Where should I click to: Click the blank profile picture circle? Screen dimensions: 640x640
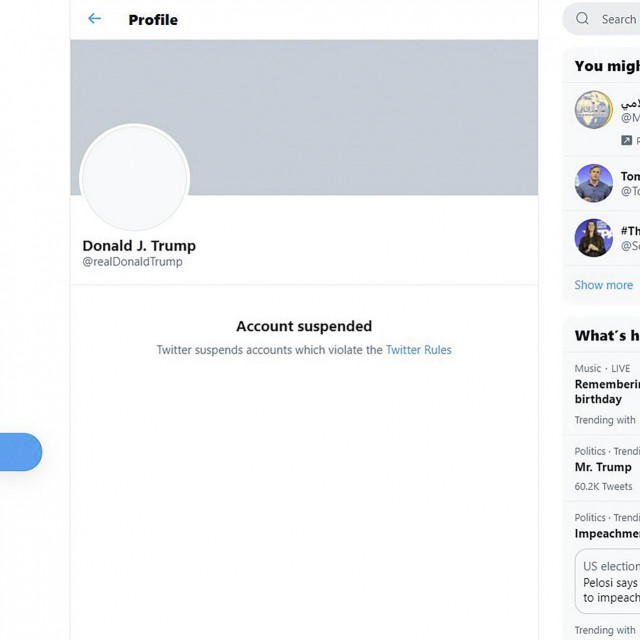pos(134,178)
